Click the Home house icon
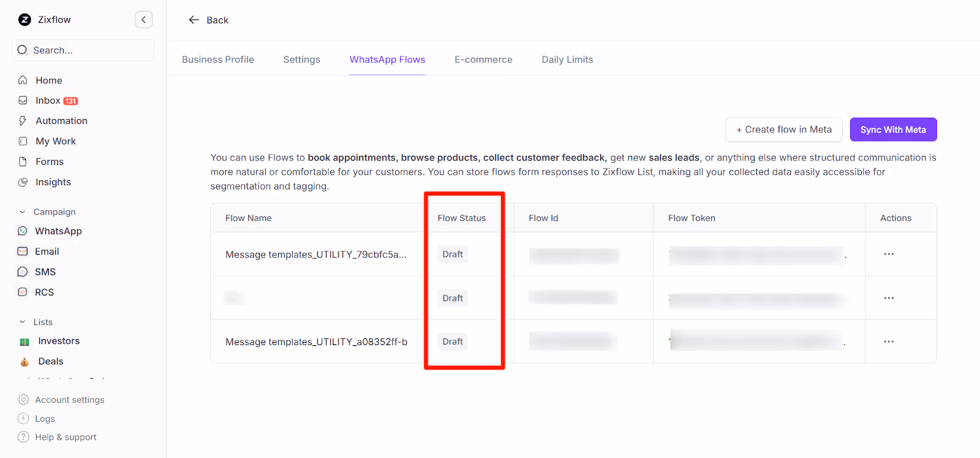 click(23, 80)
